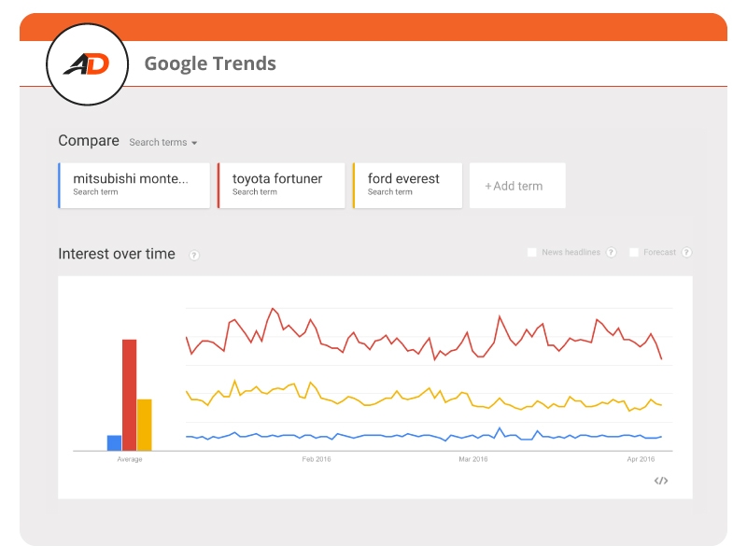The height and width of the screenshot is (560, 747).
Task: Click the AD logo icon
Action: pos(87,64)
